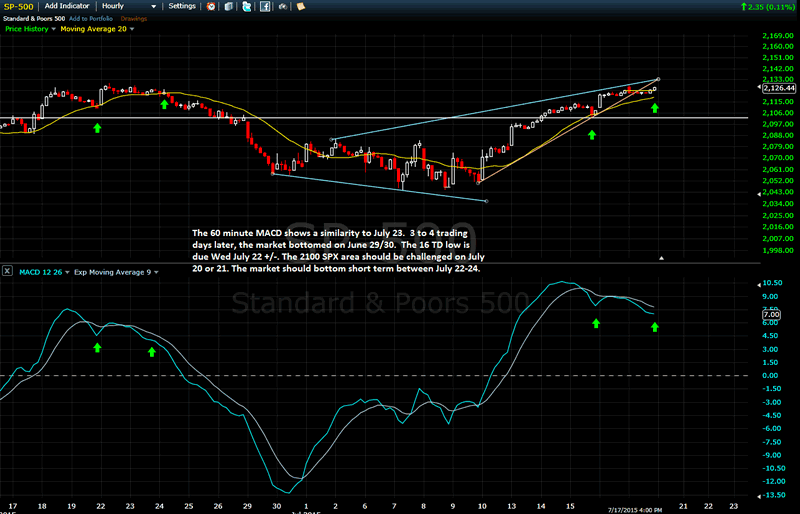This screenshot has width=800, height=514.
Task: Click green arrow marker below latest candles
Action: 655,107
